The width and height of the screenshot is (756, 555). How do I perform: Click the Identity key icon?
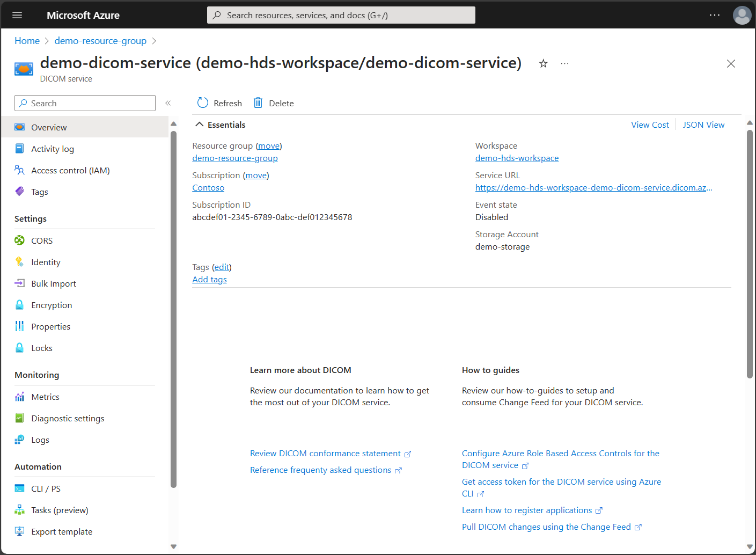point(19,261)
